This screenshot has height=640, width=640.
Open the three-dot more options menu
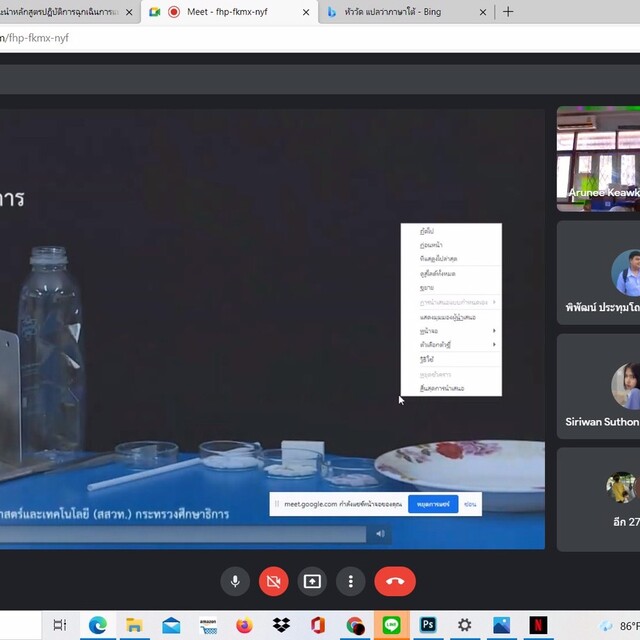(350, 581)
